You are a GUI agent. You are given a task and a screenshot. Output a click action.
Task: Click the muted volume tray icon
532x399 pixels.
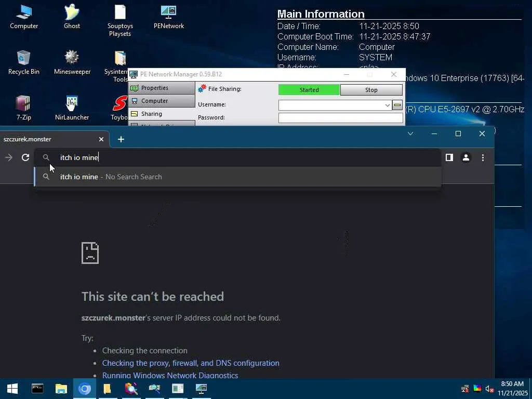click(489, 389)
